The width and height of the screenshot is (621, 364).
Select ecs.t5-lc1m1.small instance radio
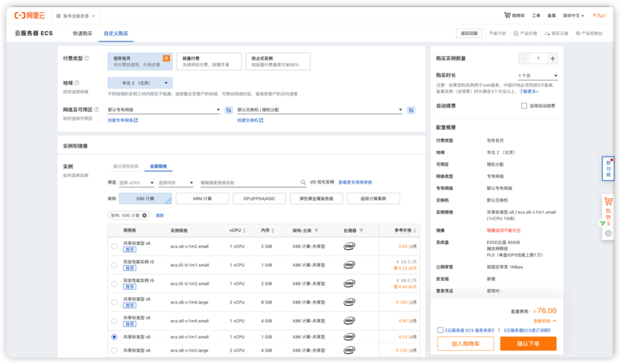pos(114,265)
